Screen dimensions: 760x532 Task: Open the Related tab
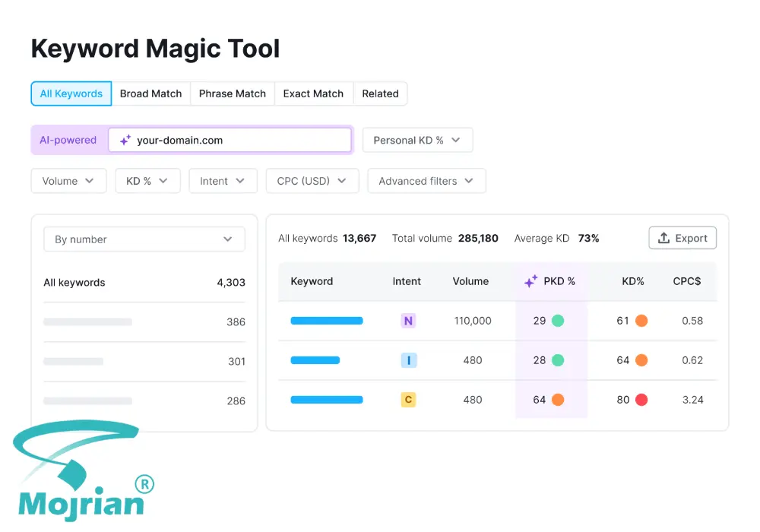tap(380, 93)
